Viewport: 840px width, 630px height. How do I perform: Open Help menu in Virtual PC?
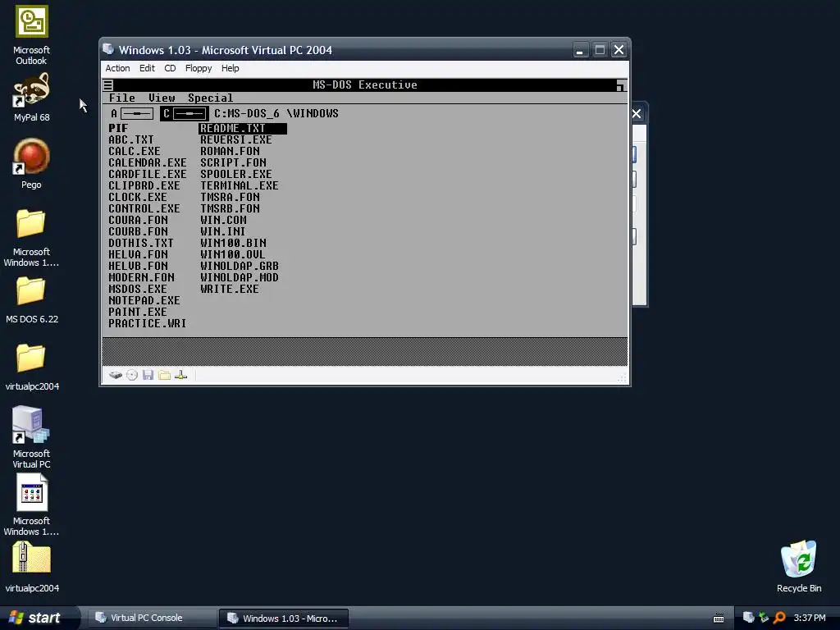click(x=230, y=68)
